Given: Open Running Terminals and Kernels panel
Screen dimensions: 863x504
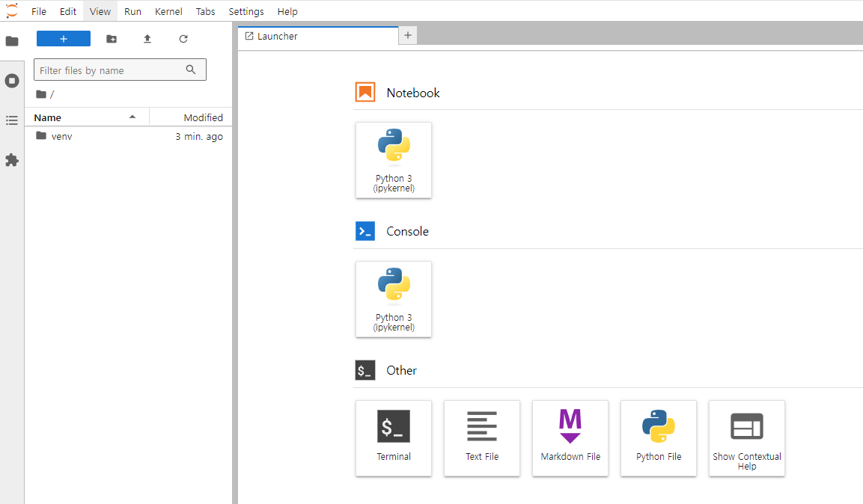Looking at the screenshot, I should pyautogui.click(x=11, y=81).
